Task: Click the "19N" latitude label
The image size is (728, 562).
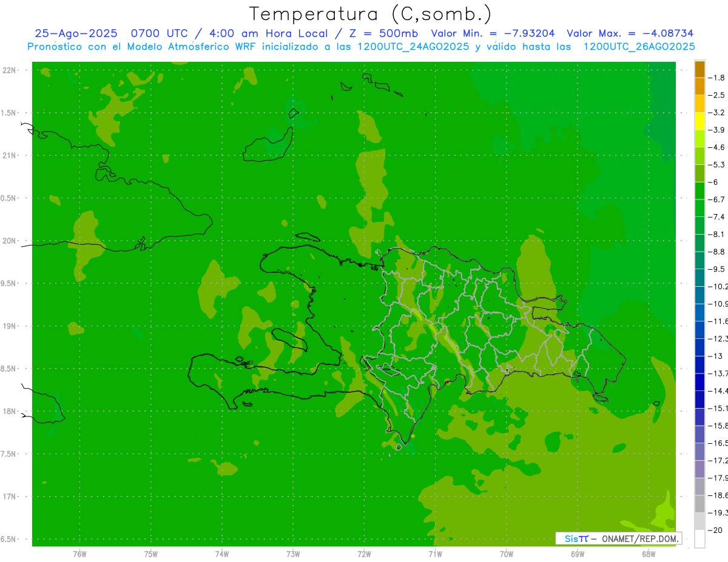Action: 8,326
